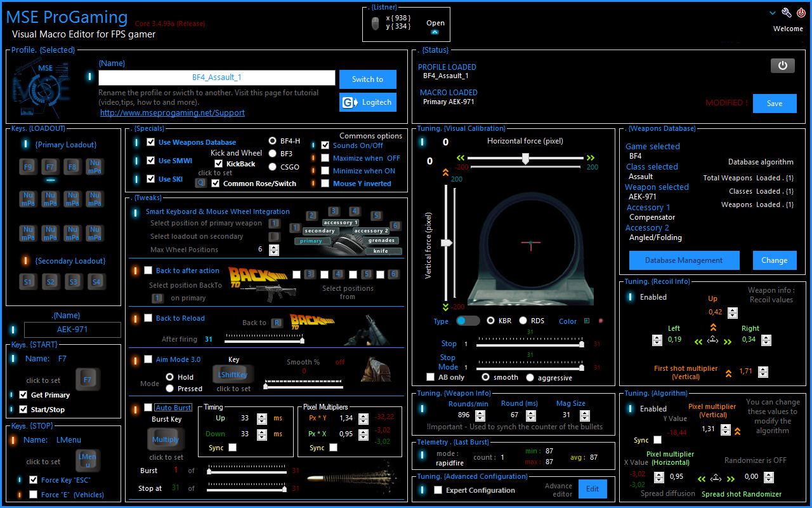Click the F9 primary loadout key
Image resolution: width=812 pixels, height=508 pixels.
click(28, 167)
